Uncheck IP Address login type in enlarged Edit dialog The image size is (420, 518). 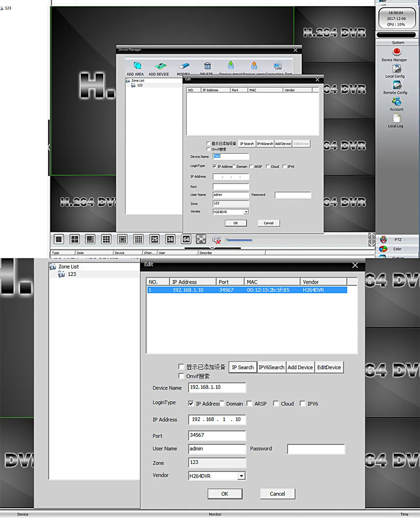[x=191, y=403]
